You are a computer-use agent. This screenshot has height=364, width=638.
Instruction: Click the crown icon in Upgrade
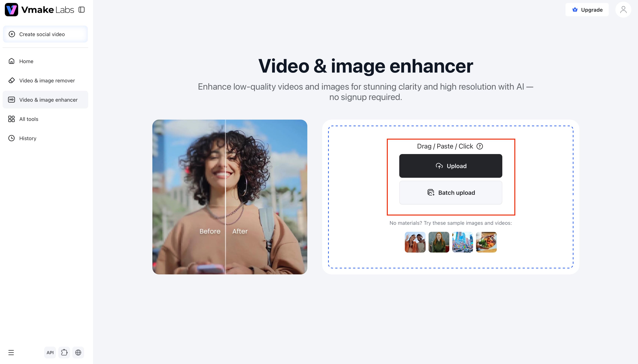575,10
